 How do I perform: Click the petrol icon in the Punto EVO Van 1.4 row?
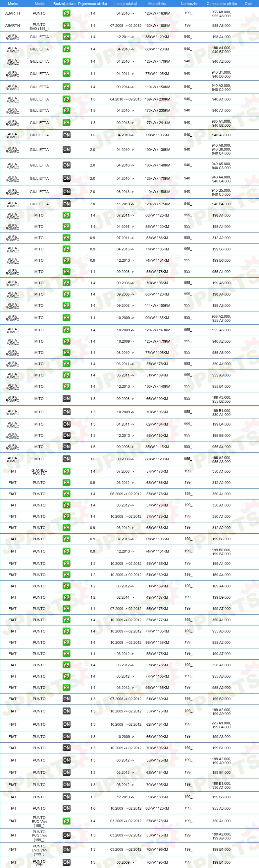click(x=66, y=822)
